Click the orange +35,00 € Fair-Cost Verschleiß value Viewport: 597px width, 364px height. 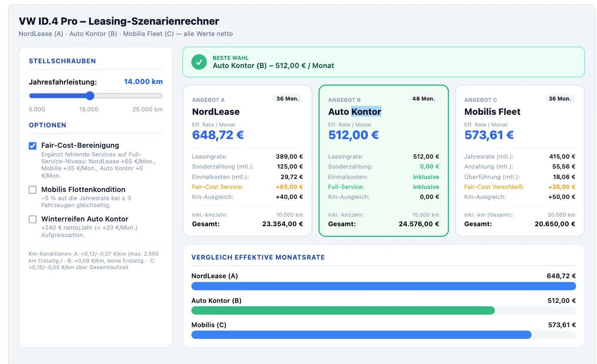pos(561,187)
